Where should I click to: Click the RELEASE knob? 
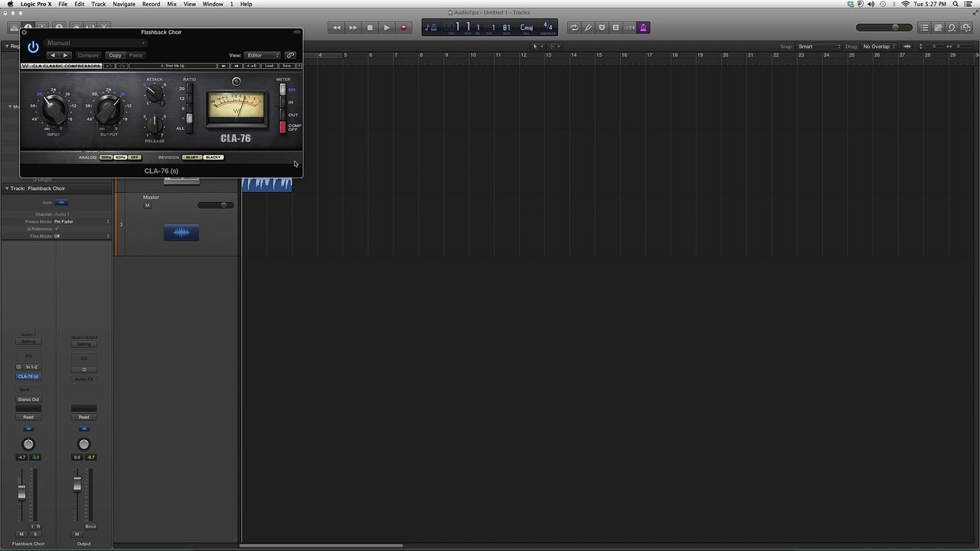click(155, 124)
